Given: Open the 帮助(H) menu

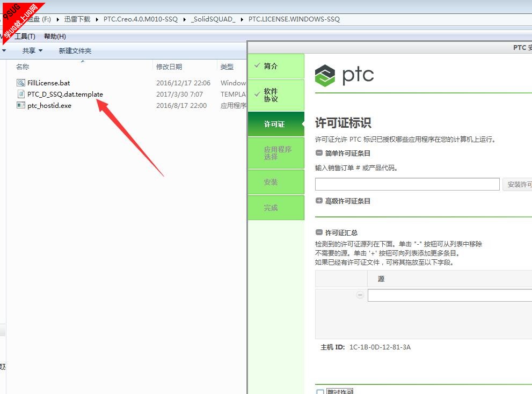Looking at the screenshot, I should pyautogui.click(x=55, y=37).
